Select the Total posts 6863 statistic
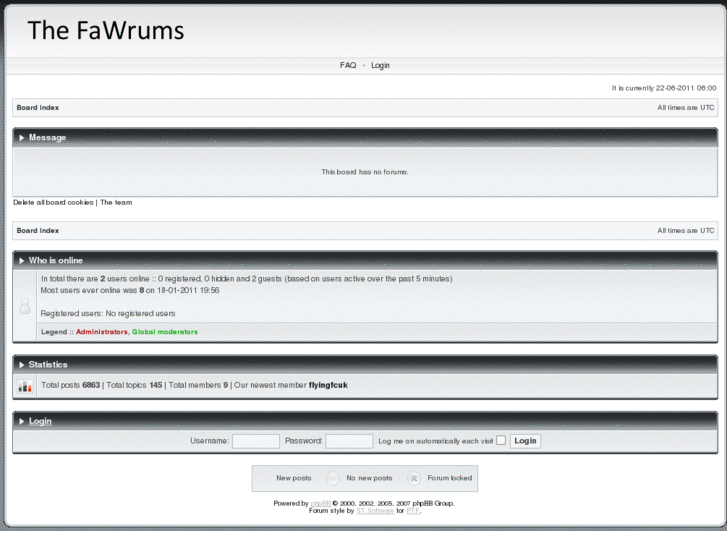 [x=70, y=385]
